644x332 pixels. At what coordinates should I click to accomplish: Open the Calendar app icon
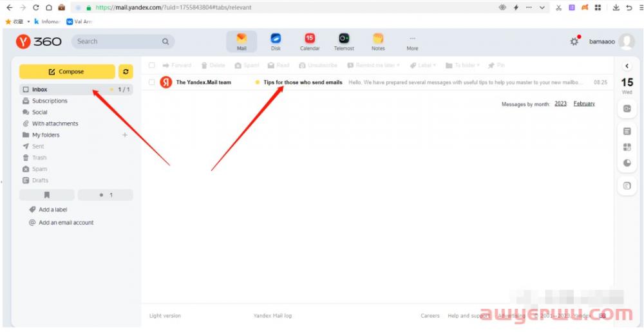point(310,39)
